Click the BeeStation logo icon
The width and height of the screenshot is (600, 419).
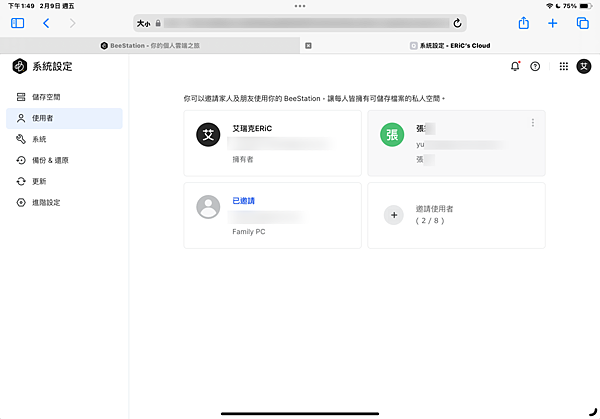pyautogui.click(x=19, y=66)
